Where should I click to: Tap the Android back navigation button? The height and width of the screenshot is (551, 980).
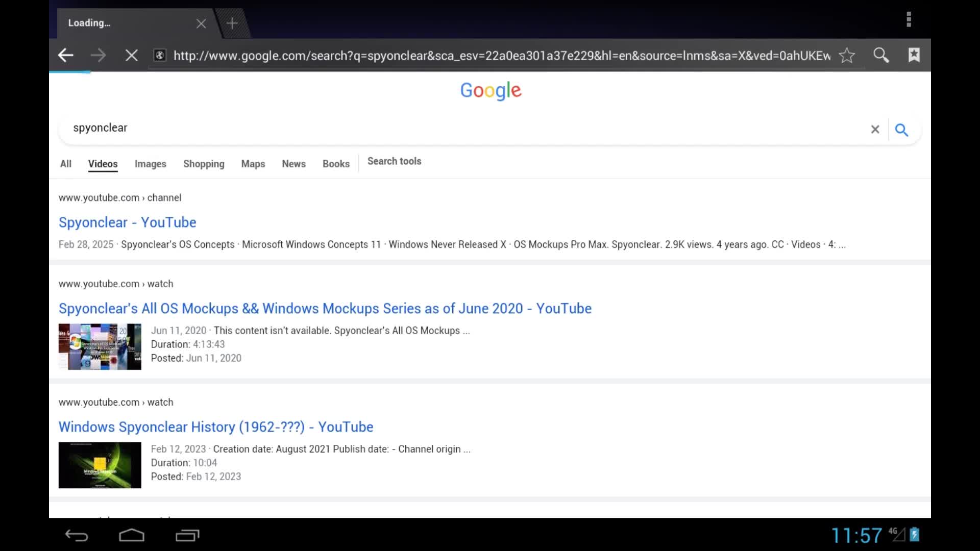(x=77, y=535)
